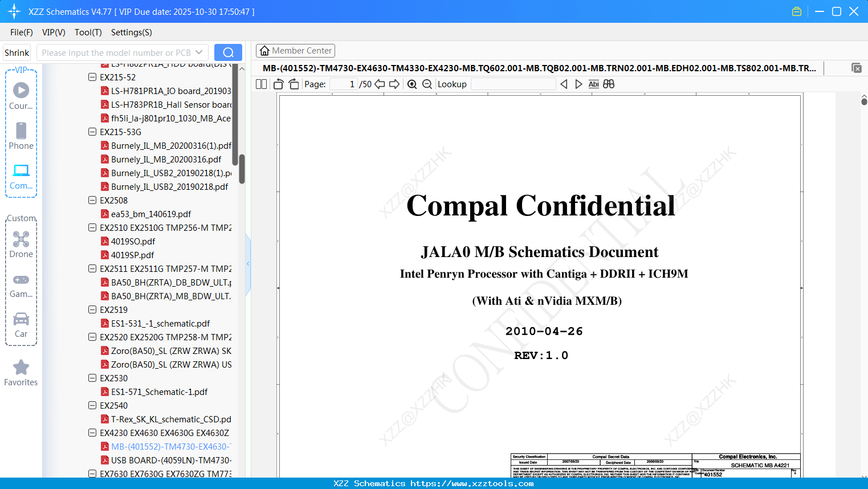Screen dimensions: 868x489
Task: Collapse the file tree panel via side handle
Action: coord(248,264)
